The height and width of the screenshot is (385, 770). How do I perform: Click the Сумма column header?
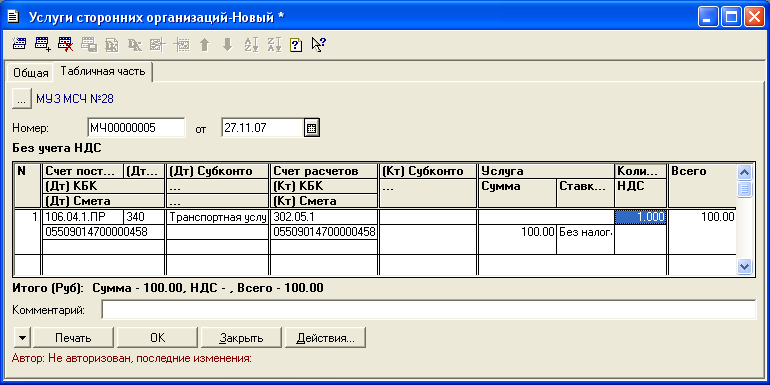[517, 193]
